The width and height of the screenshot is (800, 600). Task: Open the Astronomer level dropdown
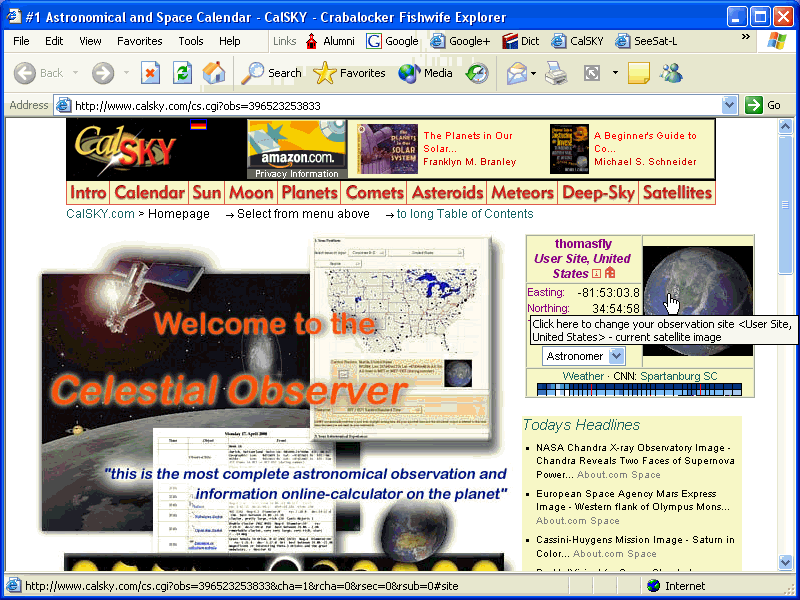coord(584,356)
